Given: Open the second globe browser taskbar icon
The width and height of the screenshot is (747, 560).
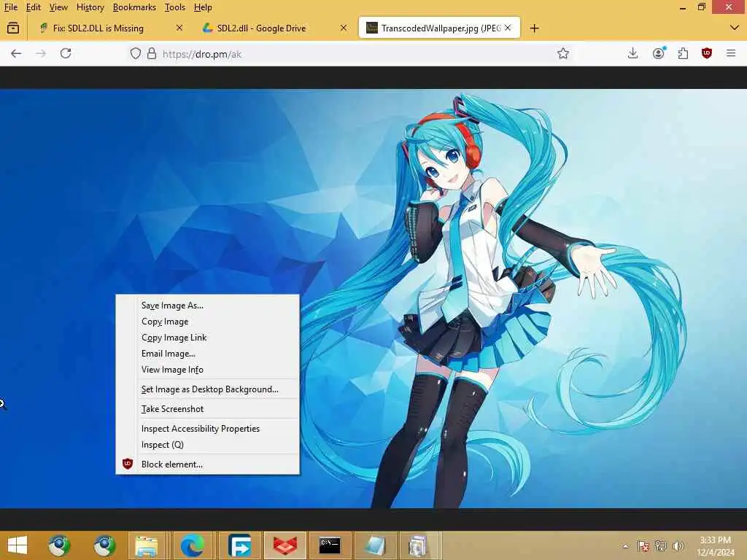Looking at the screenshot, I should tap(104, 545).
